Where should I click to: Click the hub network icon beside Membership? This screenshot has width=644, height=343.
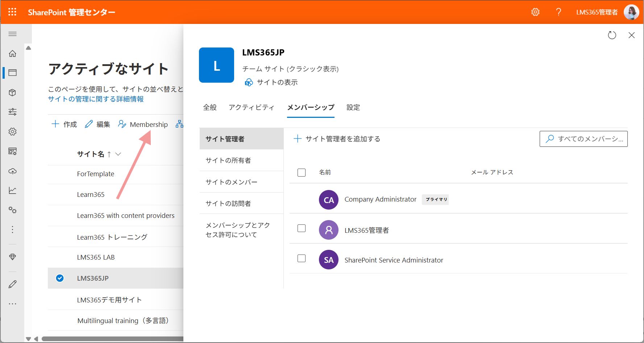tap(179, 124)
